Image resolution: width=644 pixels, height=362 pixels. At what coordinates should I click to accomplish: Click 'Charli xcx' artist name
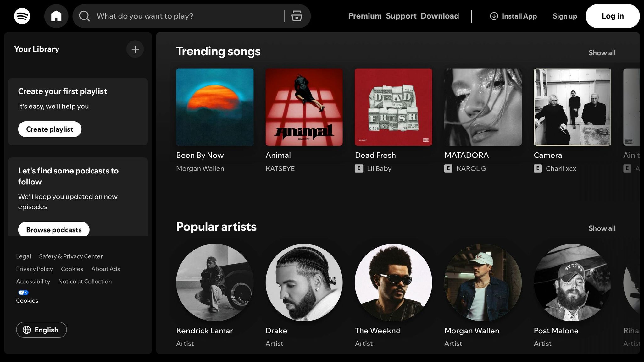pos(561,169)
